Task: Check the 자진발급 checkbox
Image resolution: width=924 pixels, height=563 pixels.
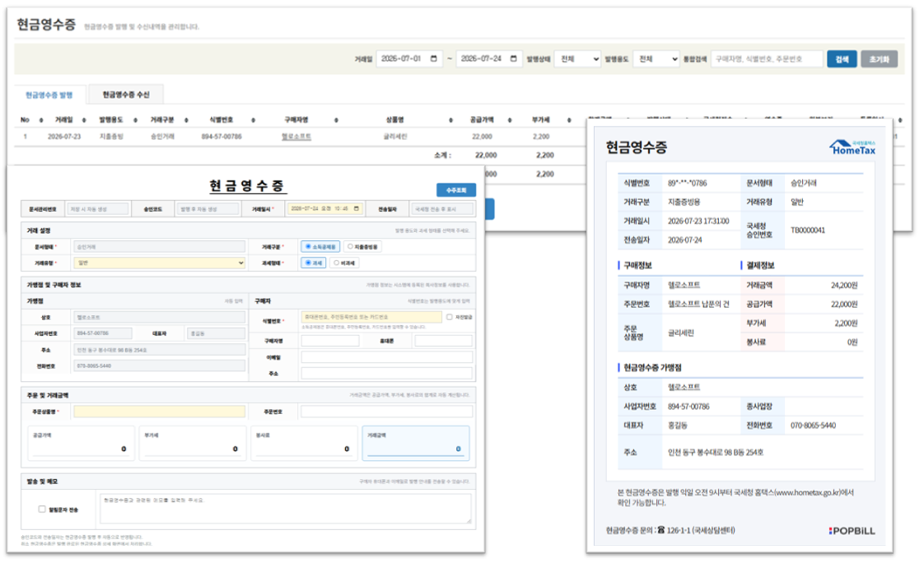Action: point(450,318)
